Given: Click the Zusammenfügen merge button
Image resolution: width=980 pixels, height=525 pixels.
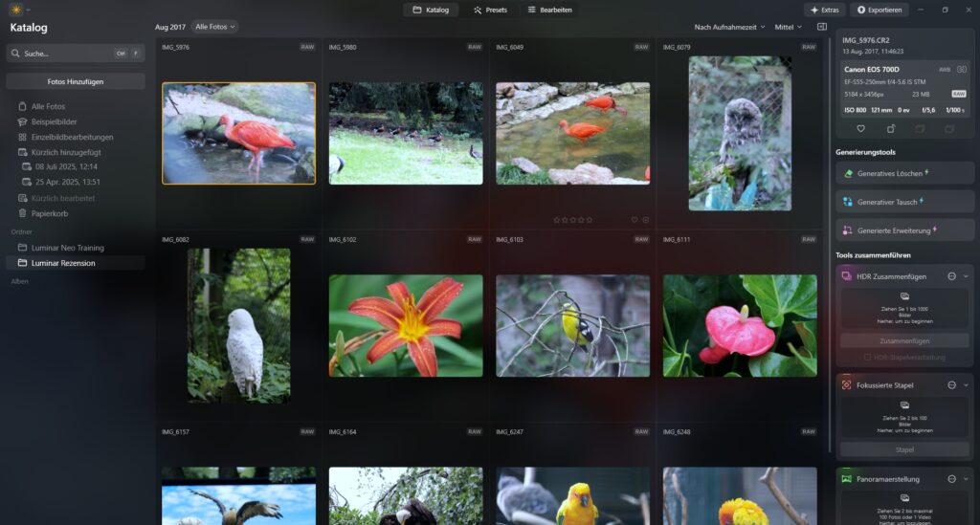Looking at the screenshot, I should [x=904, y=340].
